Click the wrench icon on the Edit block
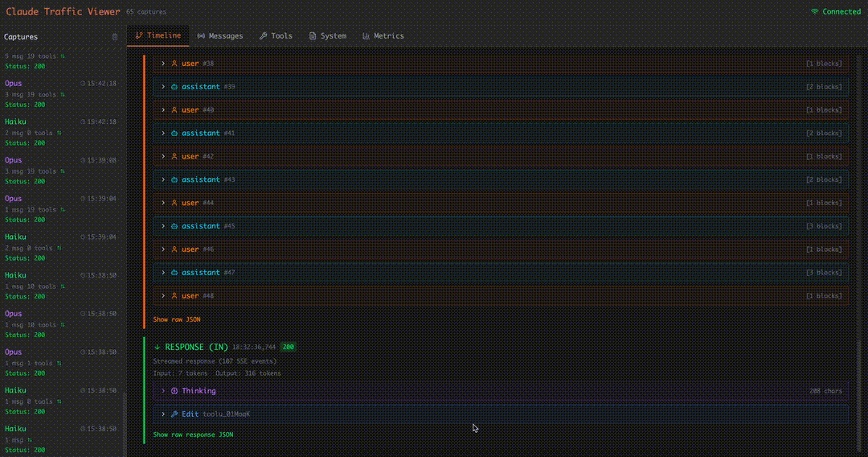Image resolution: width=868 pixels, height=457 pixels. coord(174,414)
